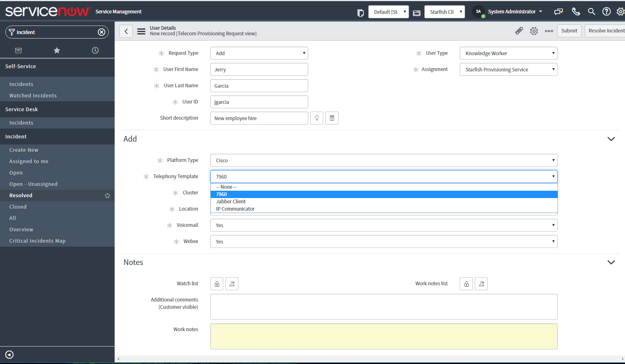Show history clock tab
625x364 pixels.
point(95,50)
